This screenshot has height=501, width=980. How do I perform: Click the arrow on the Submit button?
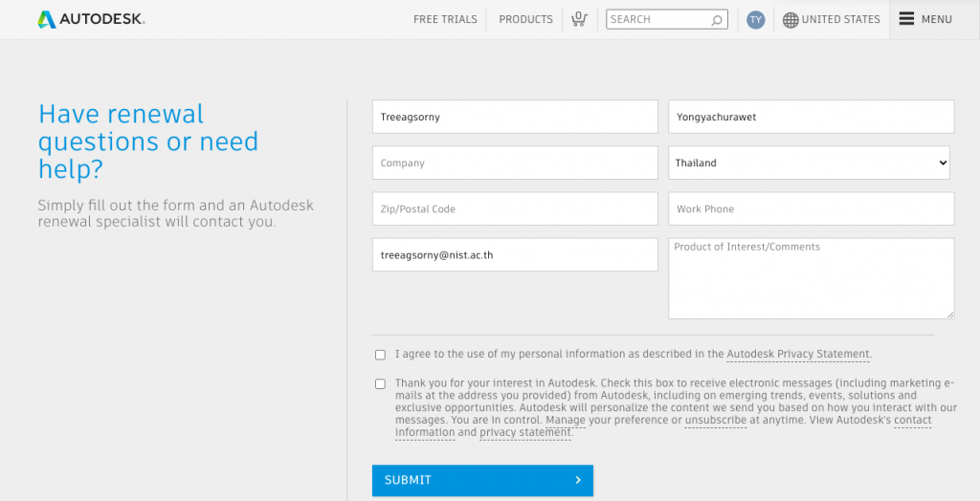click(x=578, y=480)
